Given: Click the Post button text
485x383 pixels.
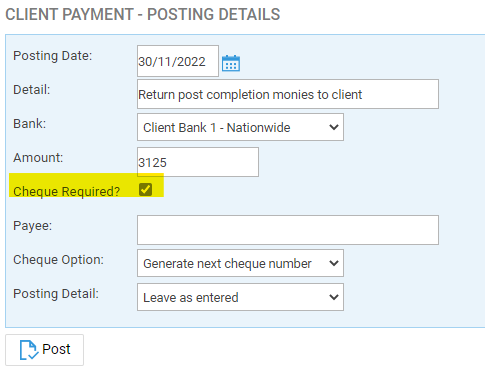Looking at the screenshot, I should pos(56,349).
